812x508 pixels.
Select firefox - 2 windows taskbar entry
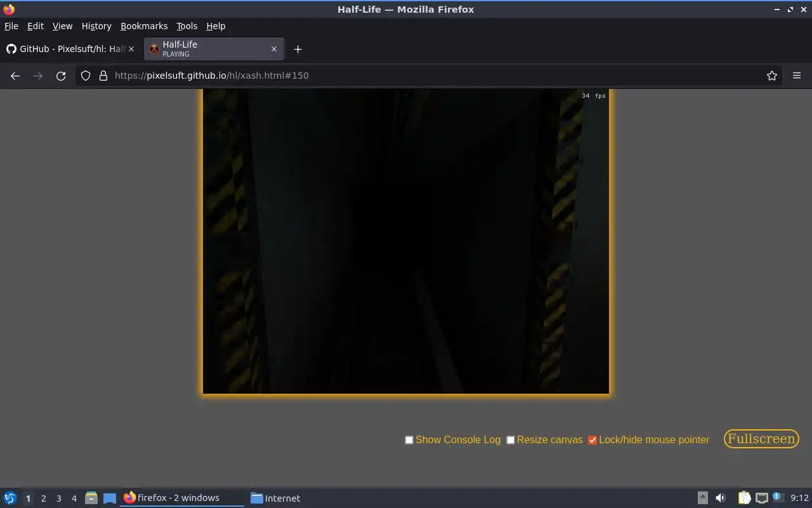tap(182, 498)
